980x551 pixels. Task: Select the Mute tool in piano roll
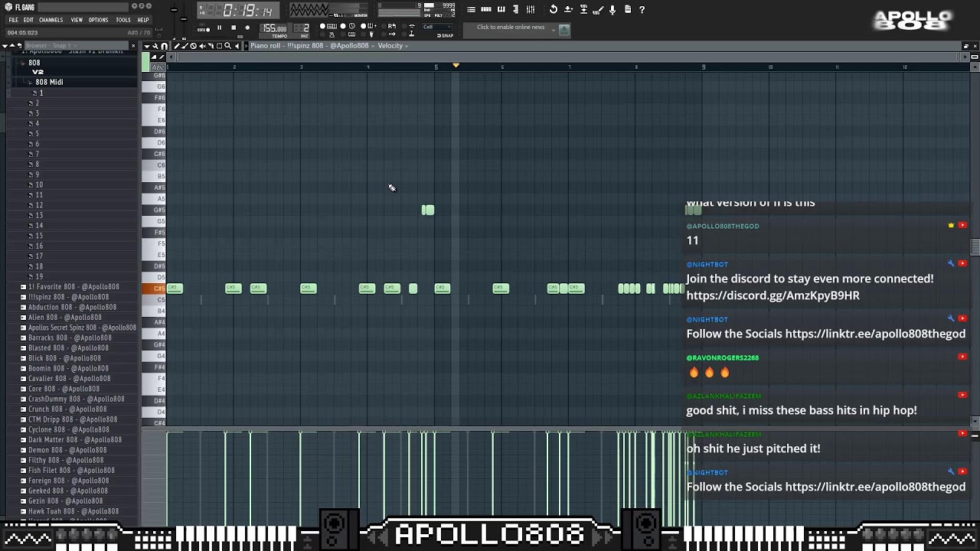(202, 46)
